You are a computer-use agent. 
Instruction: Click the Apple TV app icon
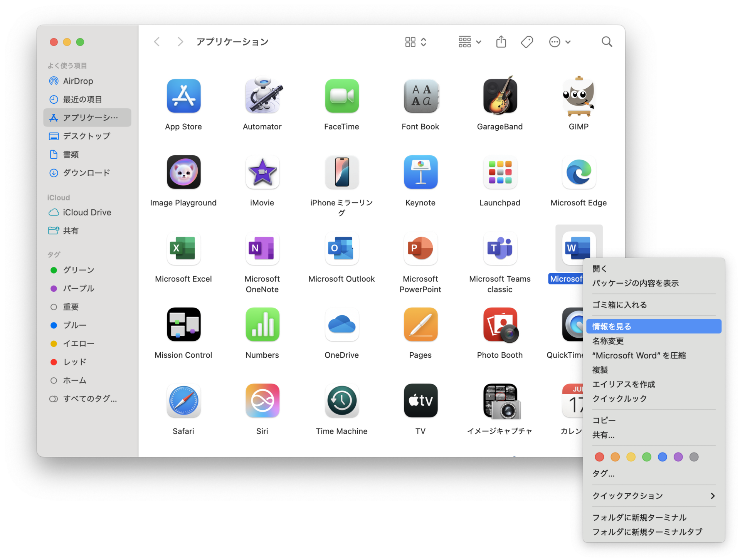[420, 401]
